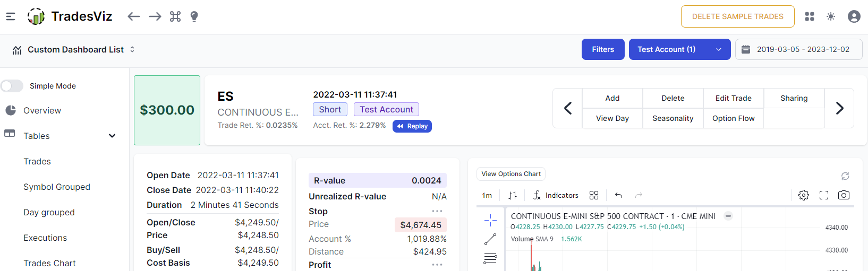Redo the chart action
Viewport: 868px width, 271px height.
639,195
